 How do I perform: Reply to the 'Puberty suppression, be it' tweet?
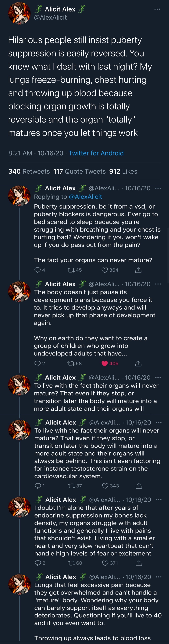point(37,270)
